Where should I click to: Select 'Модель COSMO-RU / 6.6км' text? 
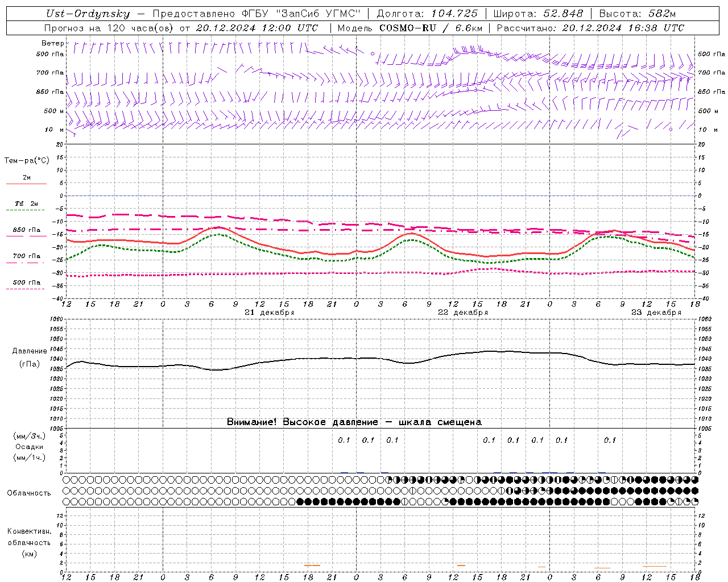(409, 28)
